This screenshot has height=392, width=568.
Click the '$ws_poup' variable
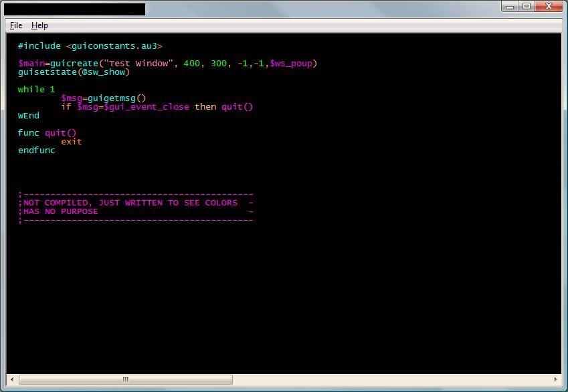tap(291, 64)
